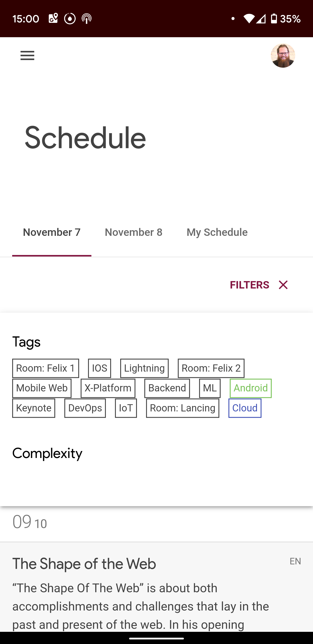The image size is (313, 644).
Task: Open The Shape of the Web session
Action: click(84, 564)
